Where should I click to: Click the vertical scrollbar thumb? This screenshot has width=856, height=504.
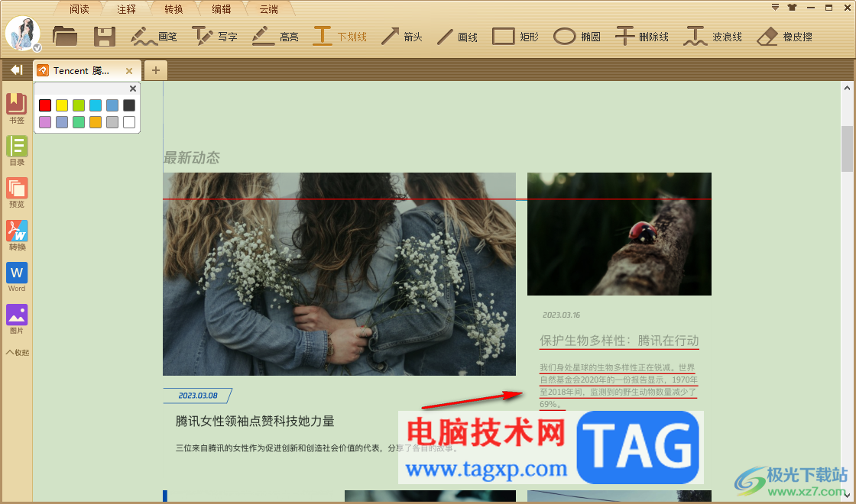point(847,149)
